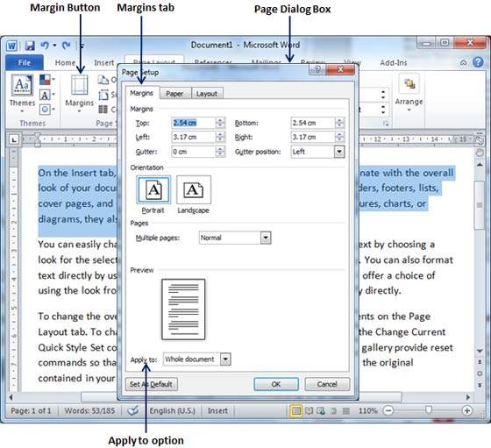The image size is (491, 448).
Task: Click the zoom slider handle
Action: (429, 410)
